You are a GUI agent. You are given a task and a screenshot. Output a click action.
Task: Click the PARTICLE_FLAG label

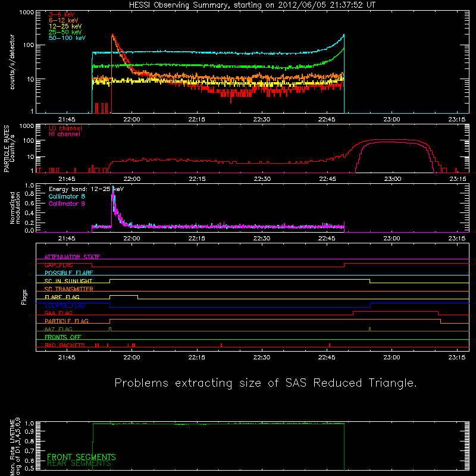67,321
